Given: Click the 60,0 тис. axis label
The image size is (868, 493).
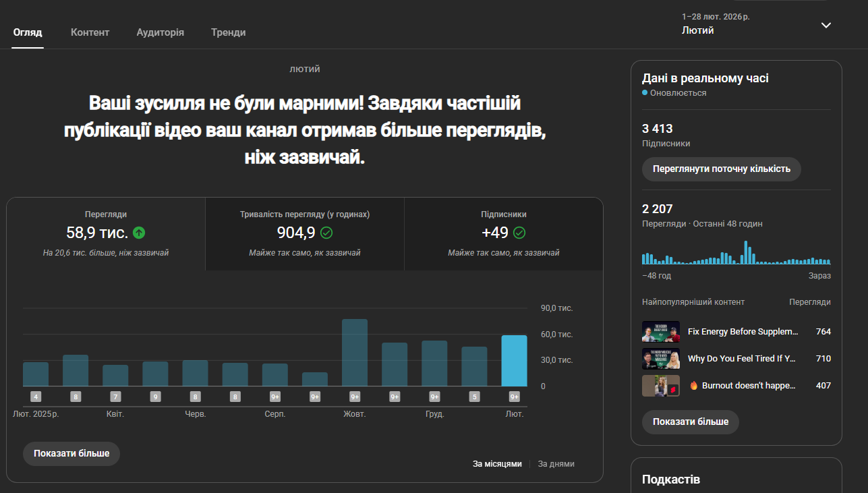Looking at the screenshot, I should [557, 335].
